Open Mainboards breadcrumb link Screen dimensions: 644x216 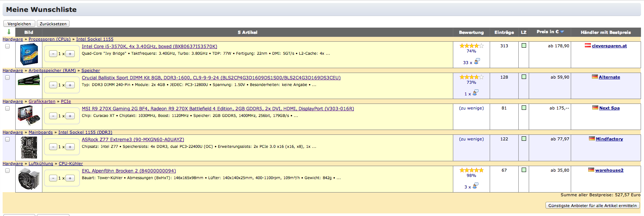coord(41,132)
